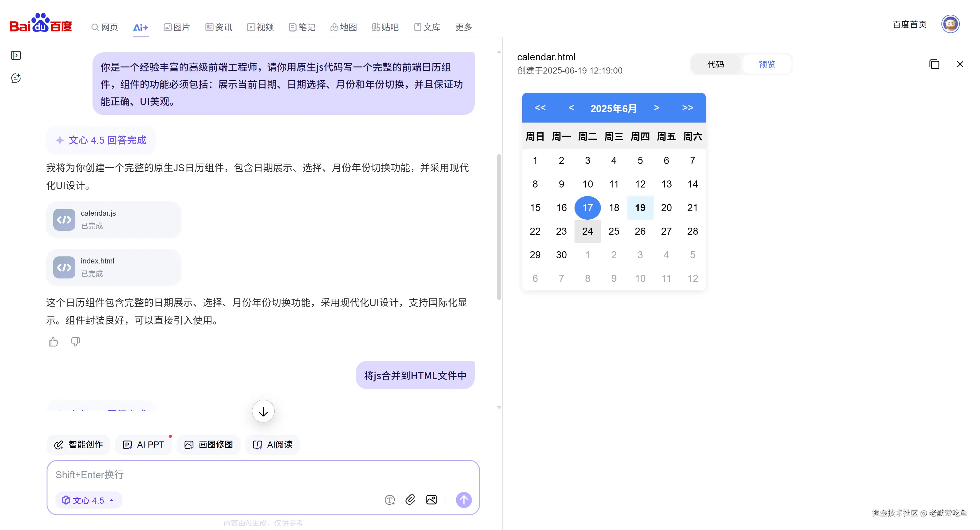Copy calendar.html using the copy icon
The height and width of the screenshot is (530, 980).
(x=934, y=64)
